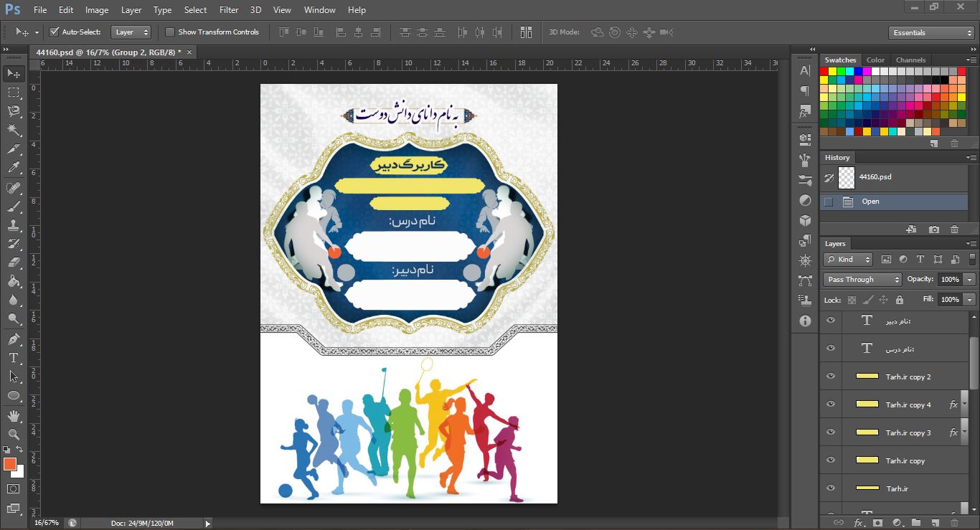Image resolution: width=980 pixels, height=530 pixels.
Task: Hide the نام درس text layer
Action: 831,348
